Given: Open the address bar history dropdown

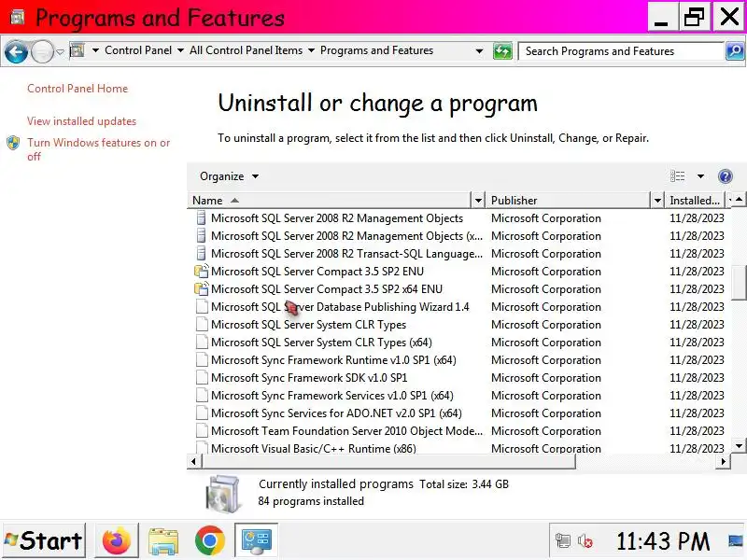Looking at the screenshot, I should [x=479, y=51].
